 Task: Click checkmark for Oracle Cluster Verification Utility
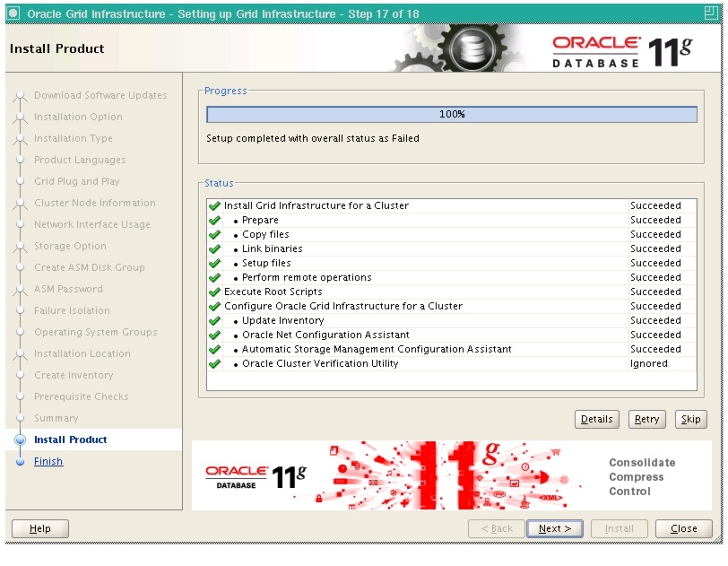click(214, 364)
